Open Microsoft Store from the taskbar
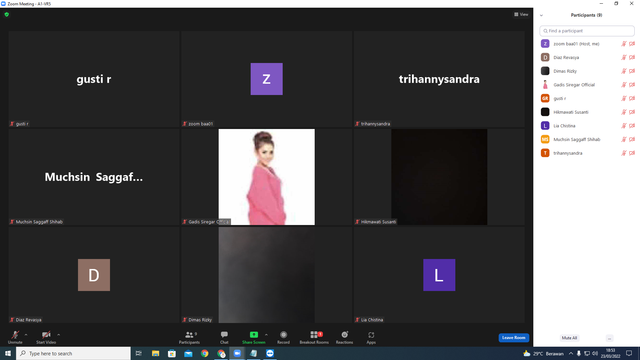 pos(172,353)
